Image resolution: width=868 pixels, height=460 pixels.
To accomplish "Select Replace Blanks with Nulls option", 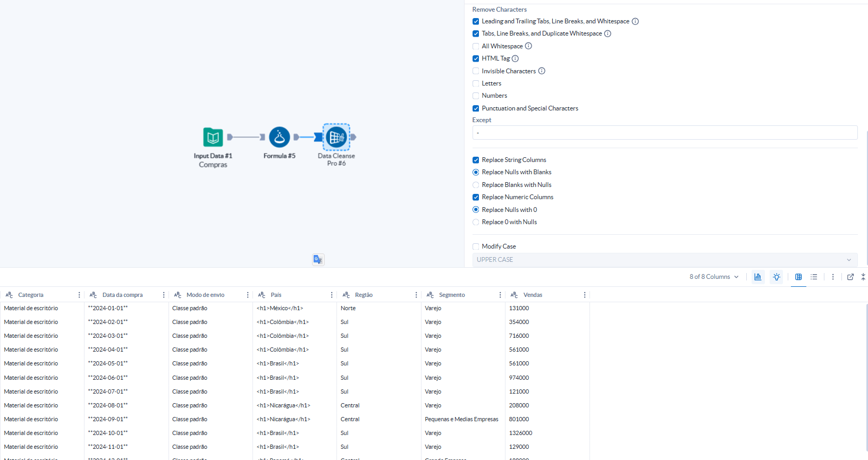I will click(x=476, y=185).
